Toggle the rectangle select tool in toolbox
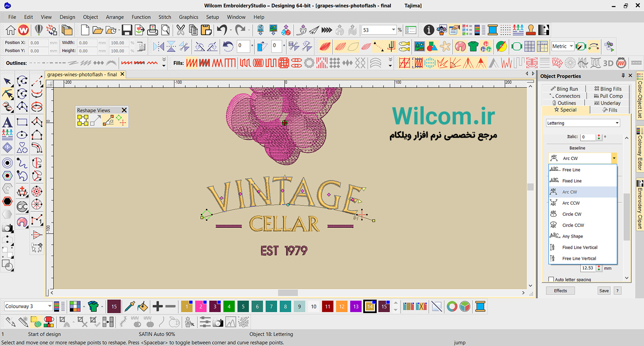The image size is (644, 346). click(x=22, y=122)
